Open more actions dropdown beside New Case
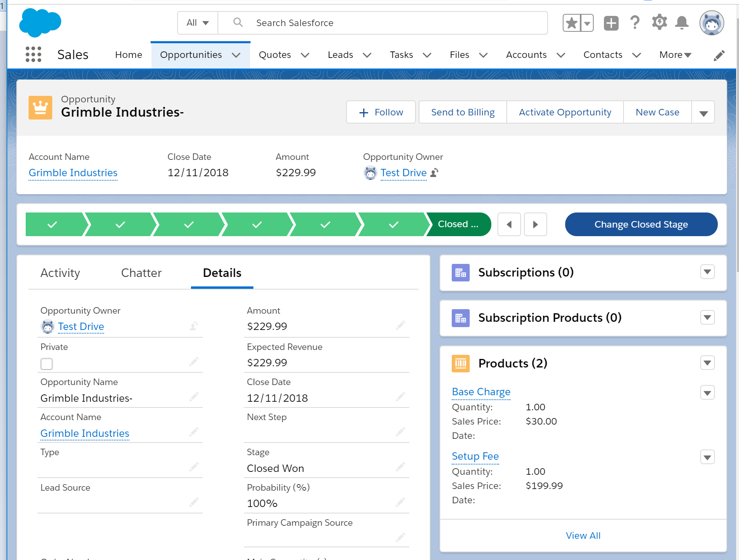This screenshot has width=739, height=560. [703, 113]
